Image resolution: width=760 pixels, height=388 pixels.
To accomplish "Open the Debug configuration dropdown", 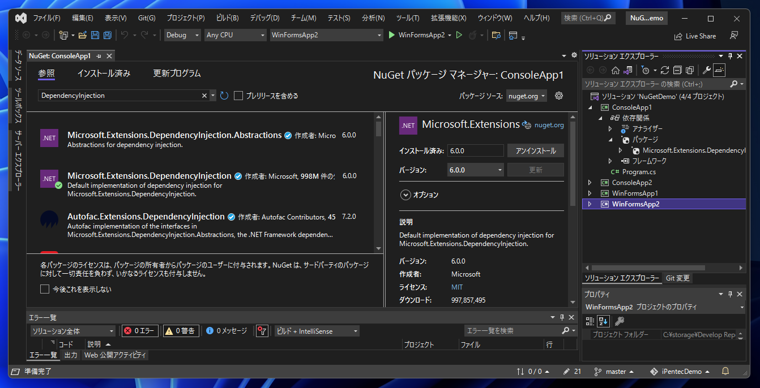I will click(183, 35).
